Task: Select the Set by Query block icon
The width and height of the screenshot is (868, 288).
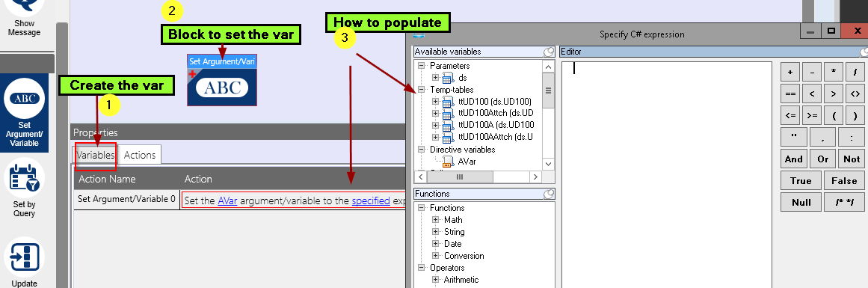Action: 25,177
